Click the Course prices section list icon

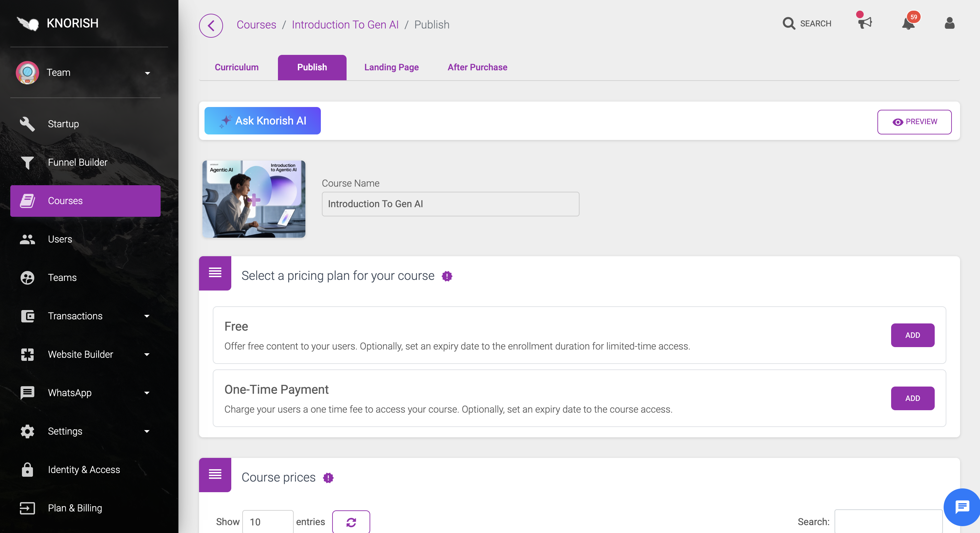tap(215, 474)
